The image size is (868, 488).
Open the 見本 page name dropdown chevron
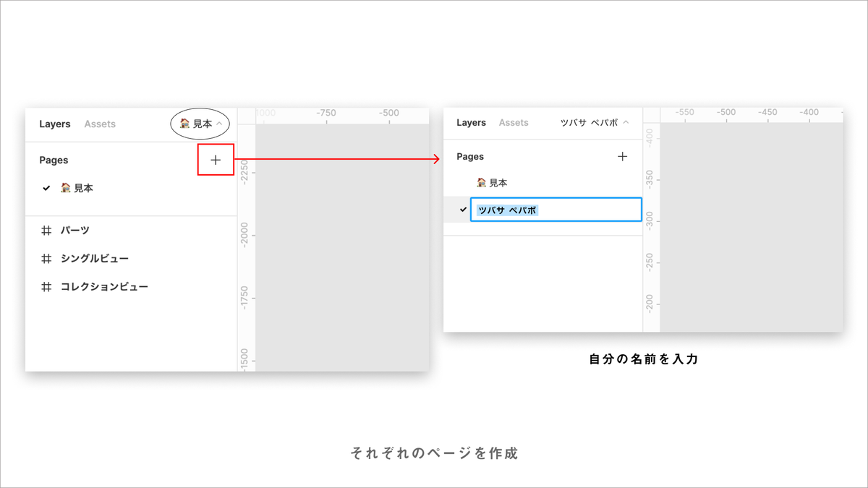point(221,124)
